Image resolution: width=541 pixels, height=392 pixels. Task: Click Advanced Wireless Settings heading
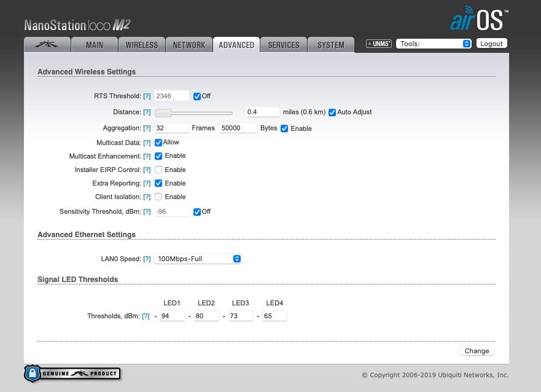click(87, 72)
